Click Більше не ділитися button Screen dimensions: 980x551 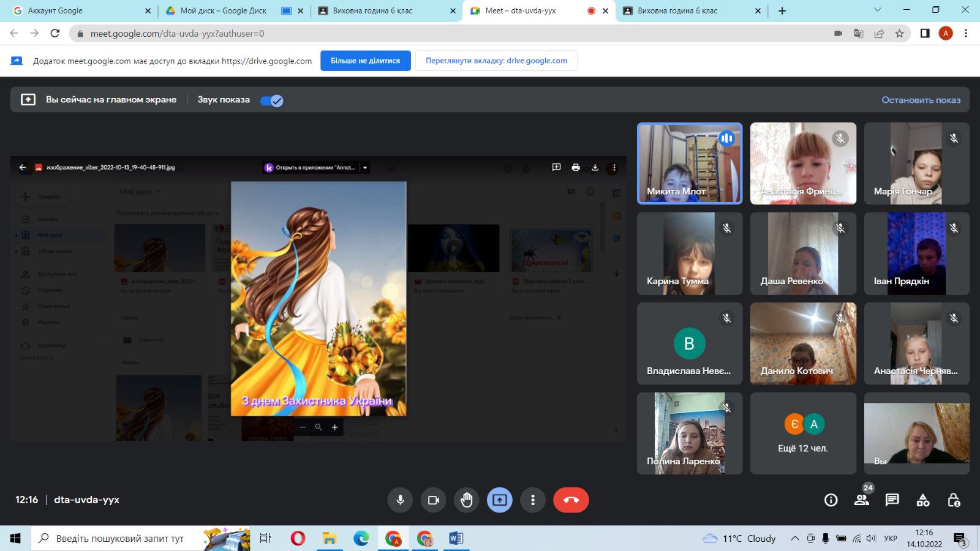click(366, 61)
